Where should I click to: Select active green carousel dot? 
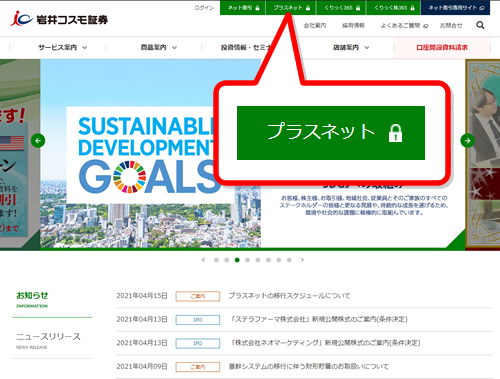coord(237,260)
